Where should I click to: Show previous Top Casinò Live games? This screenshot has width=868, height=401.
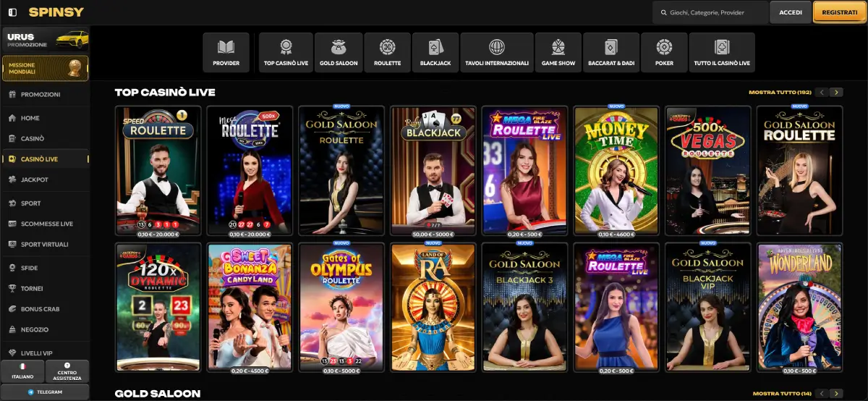click(822, 93)
